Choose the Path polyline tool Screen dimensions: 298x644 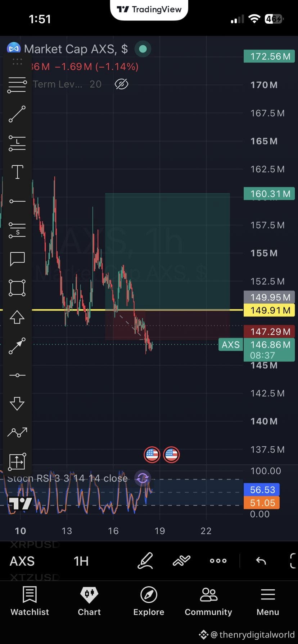[x=17, y=432]
